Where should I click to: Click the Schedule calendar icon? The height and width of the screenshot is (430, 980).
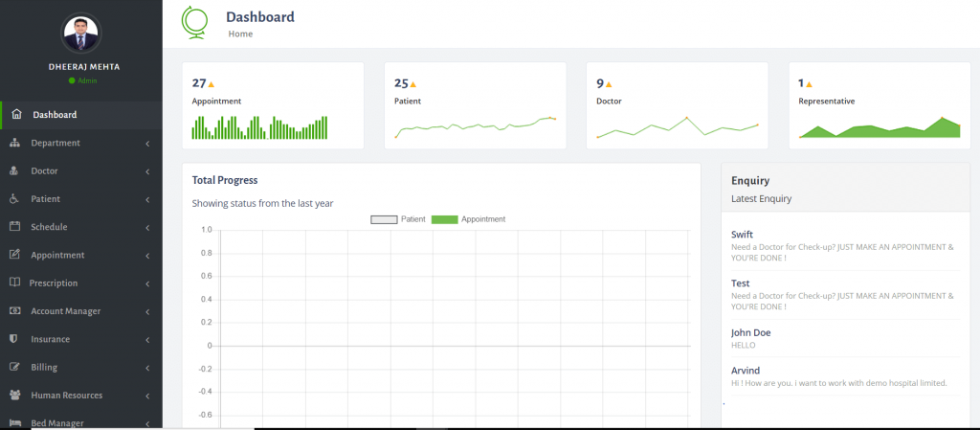coord(15,227)
